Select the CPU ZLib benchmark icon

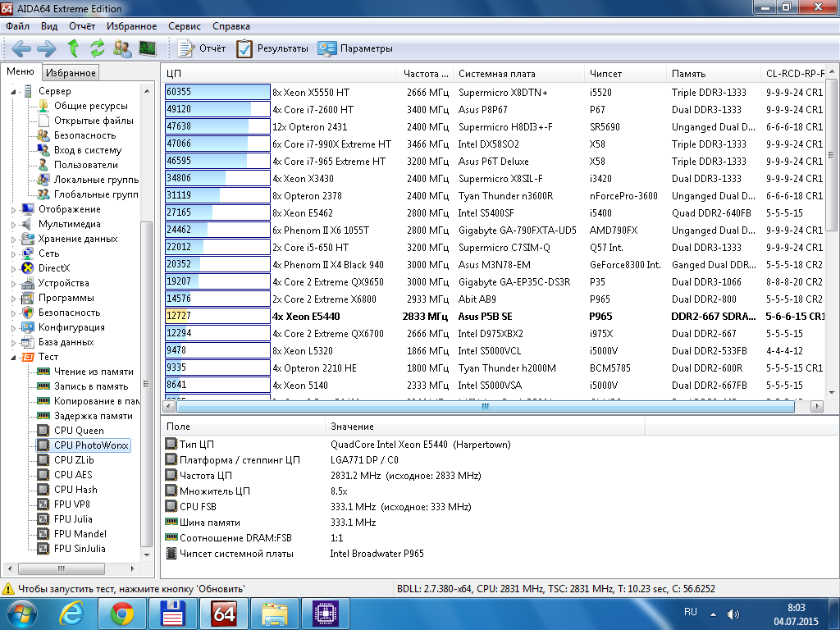[43, 459]
